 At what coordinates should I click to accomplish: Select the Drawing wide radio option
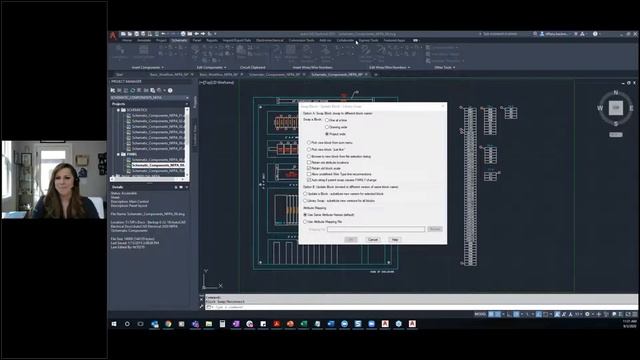327,127
